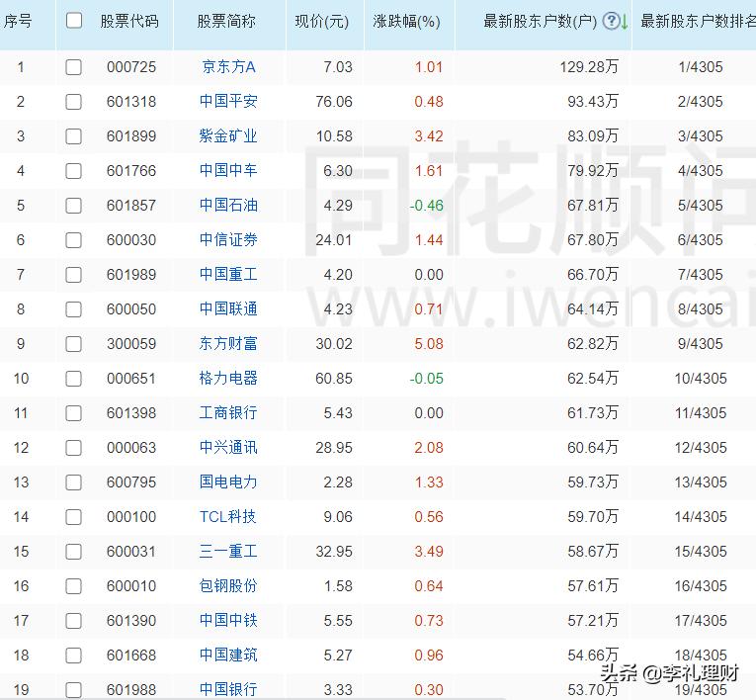
Task: Check the box for 中国石油 row
Action: (74, 206)
